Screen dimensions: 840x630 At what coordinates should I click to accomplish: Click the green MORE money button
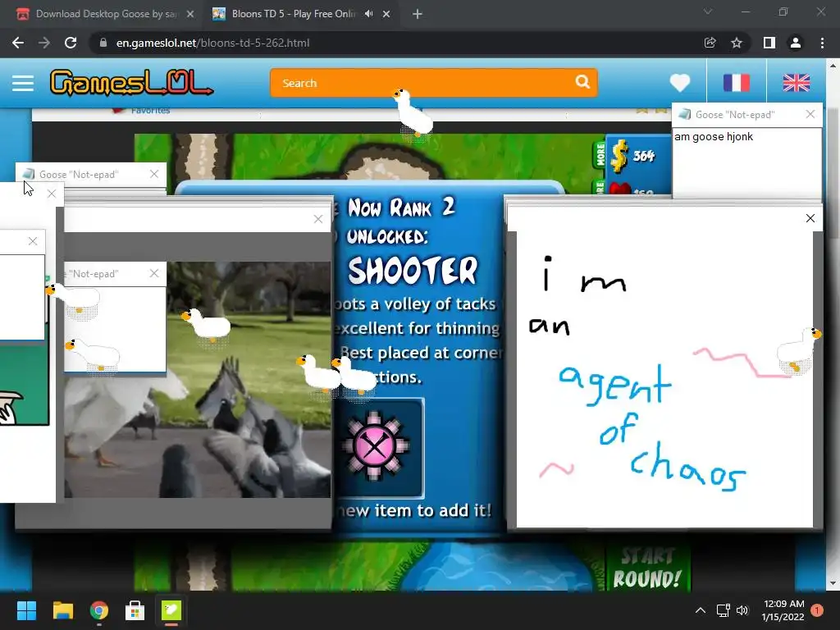[x=600, y=154]
